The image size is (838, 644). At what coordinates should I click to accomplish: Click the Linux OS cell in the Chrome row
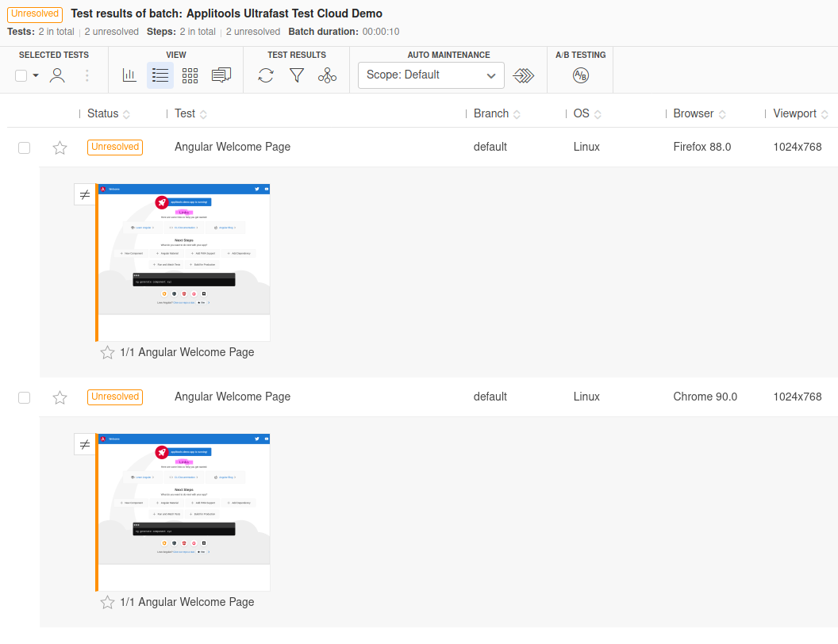[x=586, y=397]
